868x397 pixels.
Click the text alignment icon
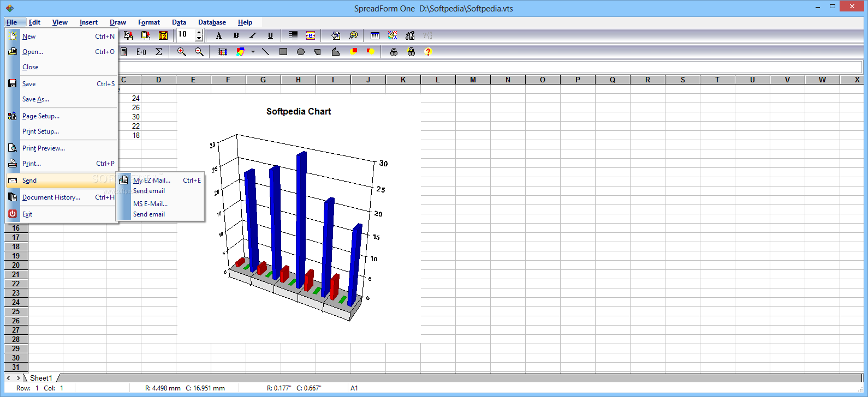(293, 35)
